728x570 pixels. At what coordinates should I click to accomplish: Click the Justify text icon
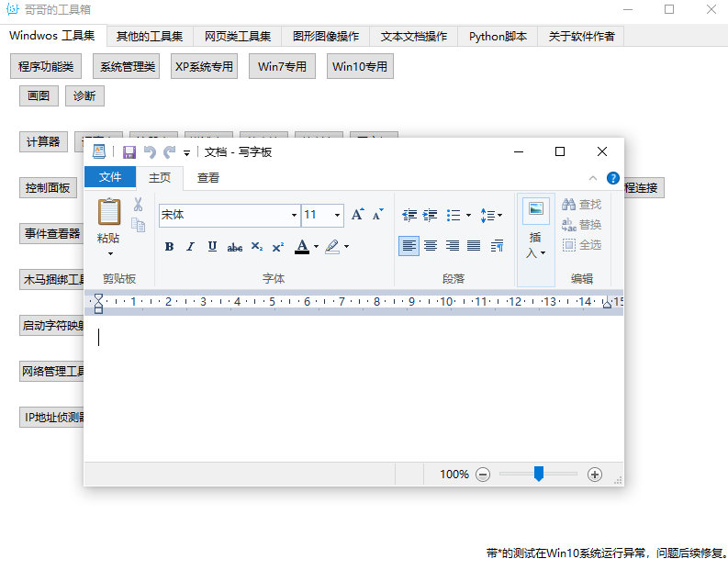point(474,246)
